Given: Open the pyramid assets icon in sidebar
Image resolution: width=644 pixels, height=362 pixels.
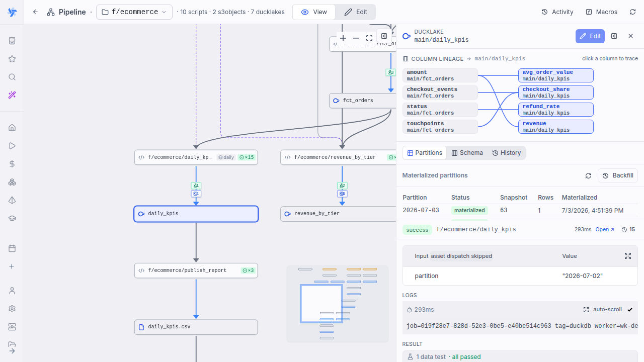Looking at the screenshot, I should [x=12, y=200].
